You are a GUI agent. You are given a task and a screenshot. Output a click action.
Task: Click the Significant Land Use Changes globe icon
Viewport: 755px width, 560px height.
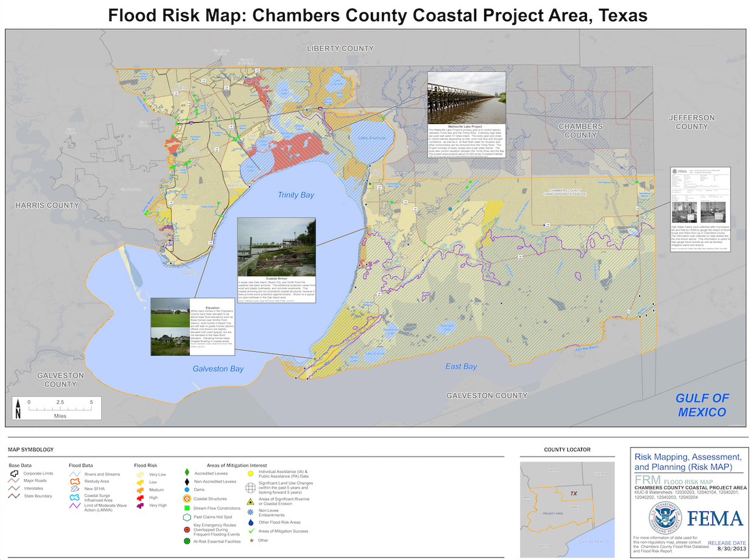click(250, 487)
